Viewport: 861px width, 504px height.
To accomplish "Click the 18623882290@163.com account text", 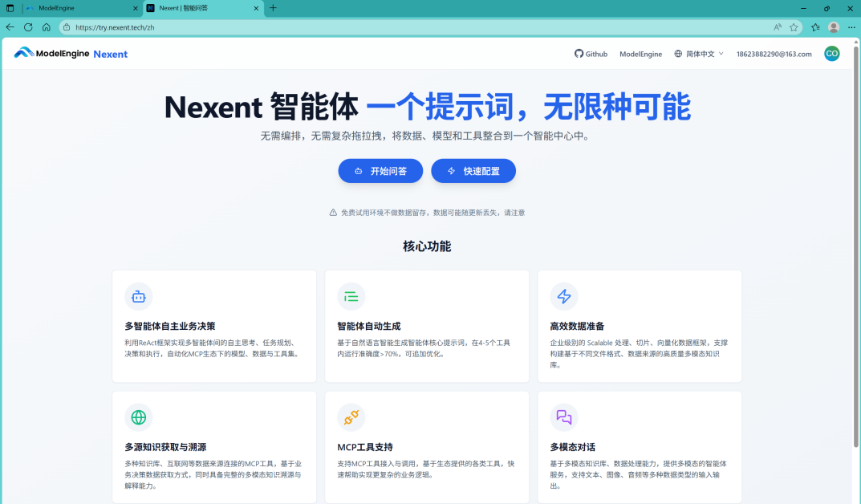I will point(774,54).
